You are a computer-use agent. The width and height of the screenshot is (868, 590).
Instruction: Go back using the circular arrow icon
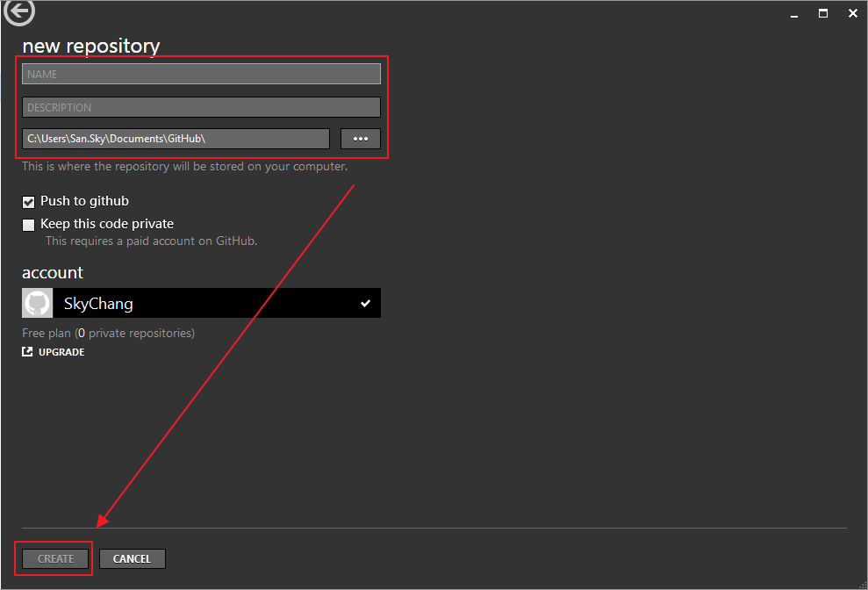coord(19,11)
